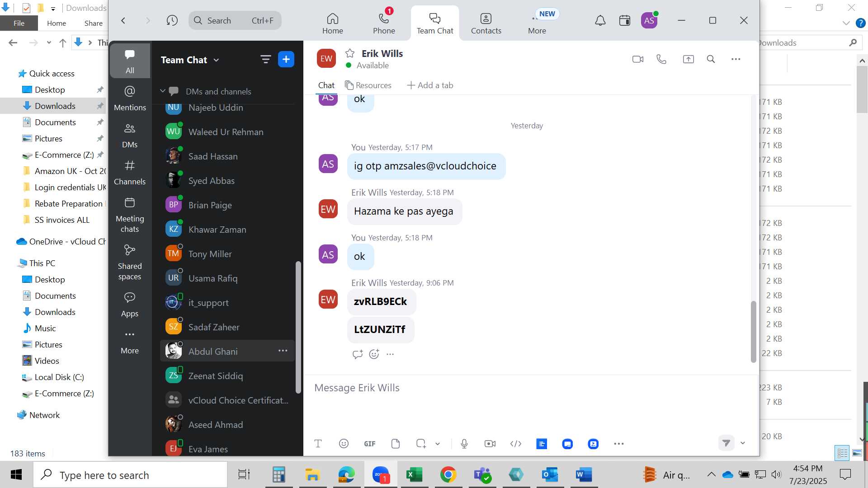Open Abdul Ghani row options menu

[x=283, y=351]
